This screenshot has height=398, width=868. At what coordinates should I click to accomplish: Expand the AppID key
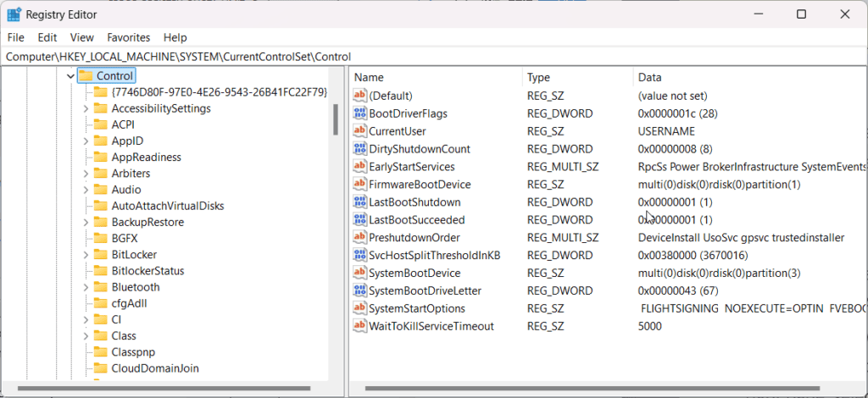pyautogui.click(x=86, y=141)
